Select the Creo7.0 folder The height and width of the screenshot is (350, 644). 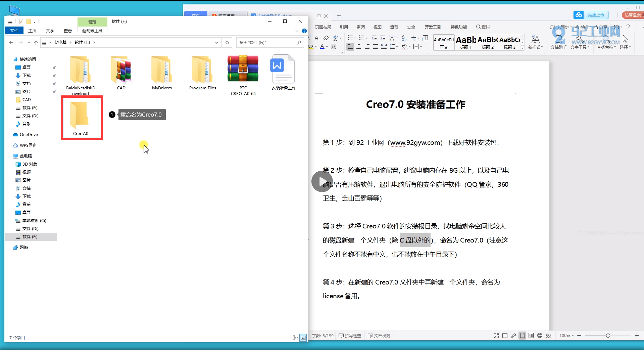pos(81,118)
